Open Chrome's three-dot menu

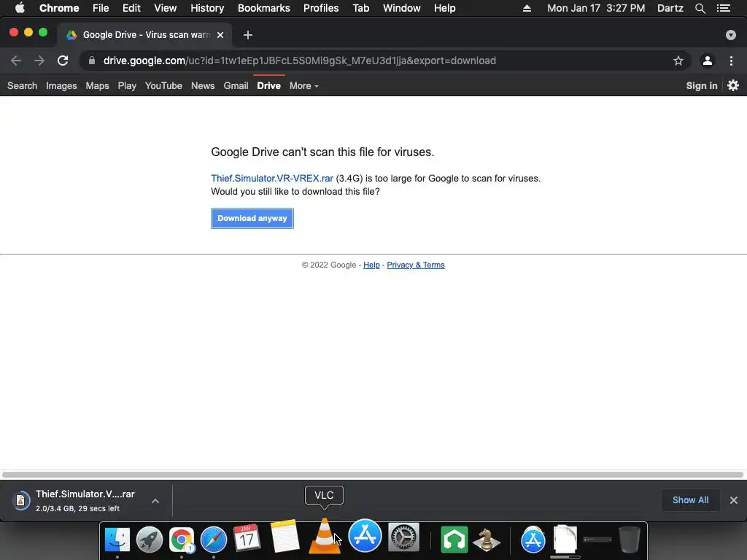pyautogui.click(x=731, y=61)
